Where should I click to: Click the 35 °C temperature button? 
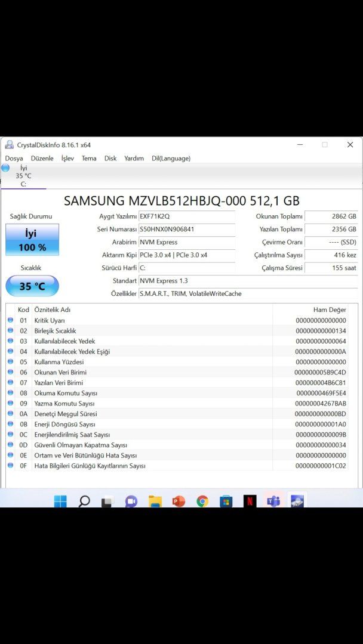(x=32, y=286)
